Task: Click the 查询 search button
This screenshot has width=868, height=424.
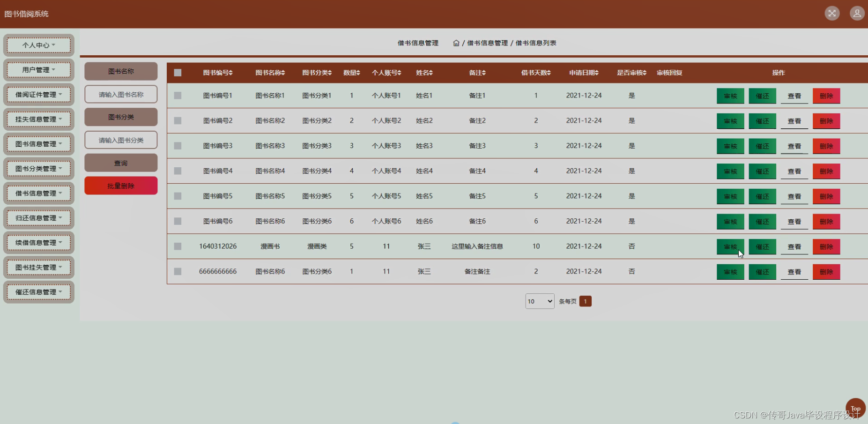Action: 120,163
